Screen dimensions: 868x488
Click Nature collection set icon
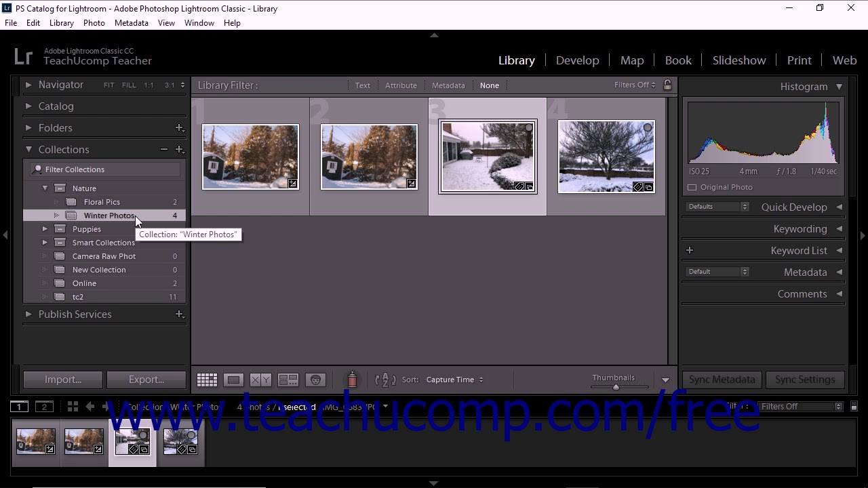tap(60, 188)
